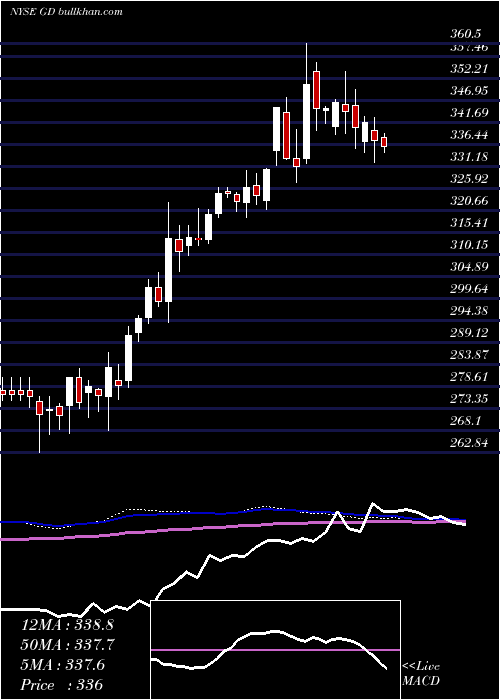Click the 5MA : 337.6 reading
The height and width of the screenshot is (700, 500).
coord(63,665)
